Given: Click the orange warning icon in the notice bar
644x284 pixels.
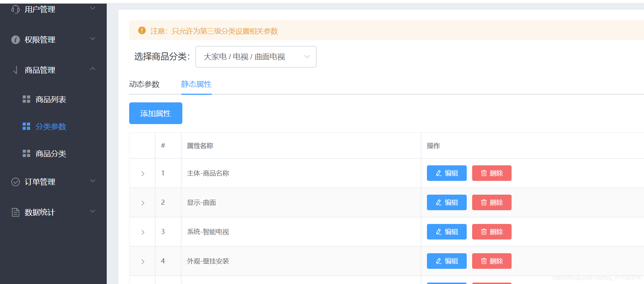Looking at the screenshot, I should tap(142, 30).
